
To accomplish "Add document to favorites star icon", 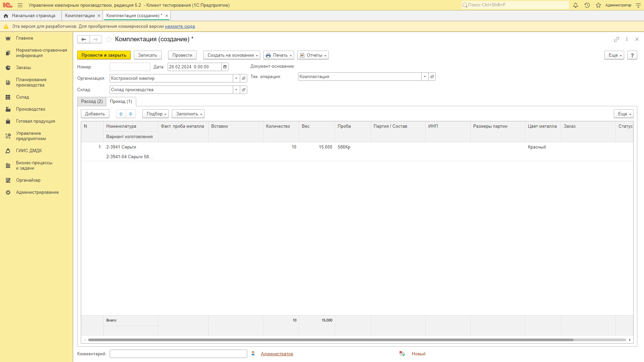I will [x=109, y=39].
